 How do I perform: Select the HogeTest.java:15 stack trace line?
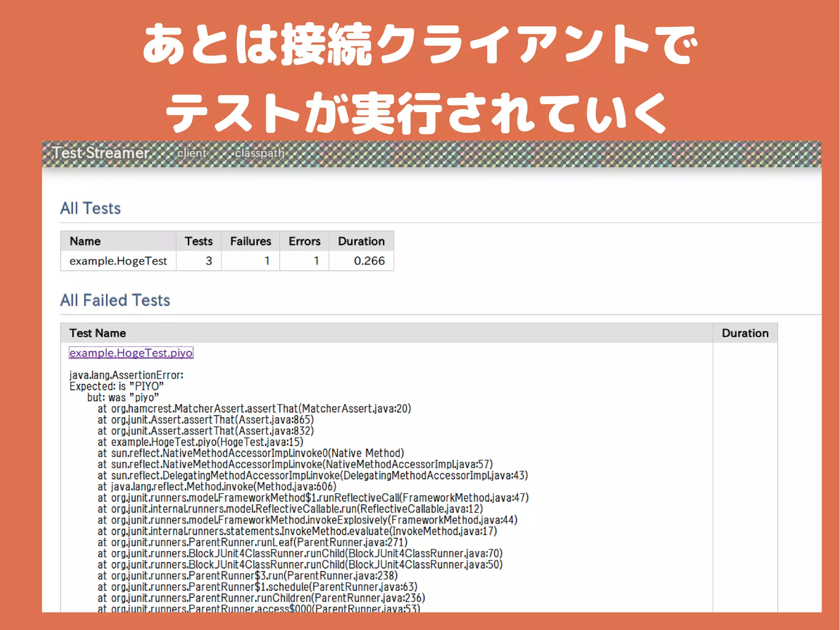(x=201, y=442)
